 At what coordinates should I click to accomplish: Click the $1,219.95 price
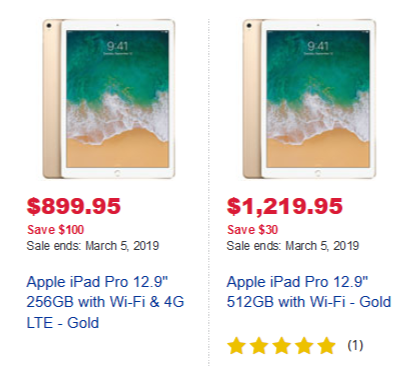click(285, 206)
